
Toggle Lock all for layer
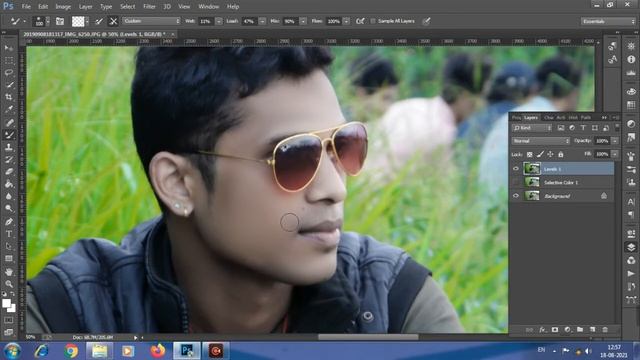tap(561, 154)
